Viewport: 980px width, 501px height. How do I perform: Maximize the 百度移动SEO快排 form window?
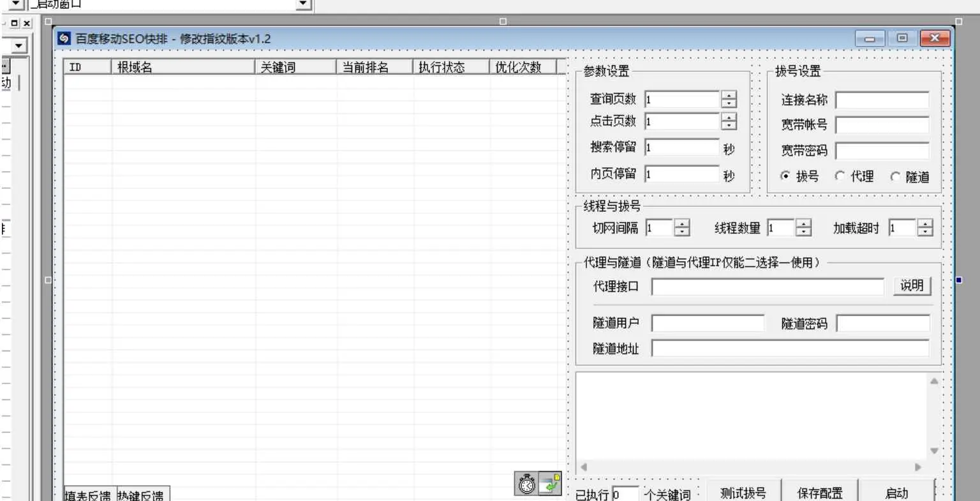(902, 38)
